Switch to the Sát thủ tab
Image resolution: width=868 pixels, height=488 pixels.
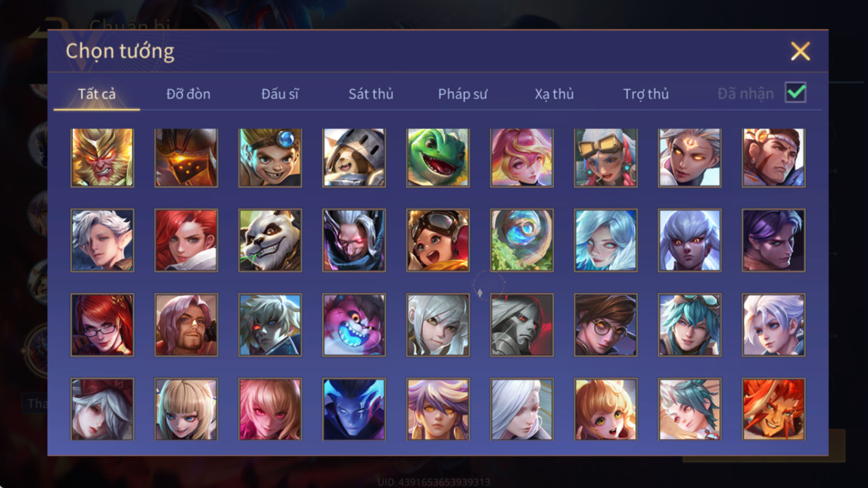(x=371, y=94)
